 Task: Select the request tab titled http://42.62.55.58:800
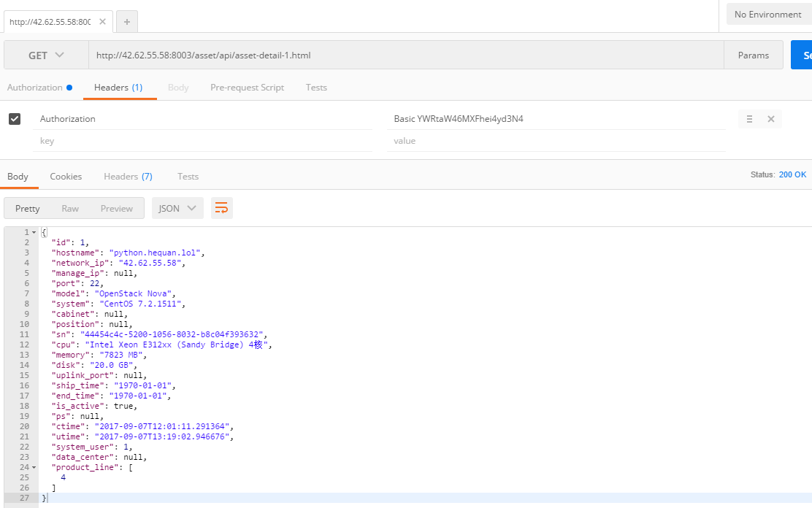pyautogui.click(x=50, y=22)
